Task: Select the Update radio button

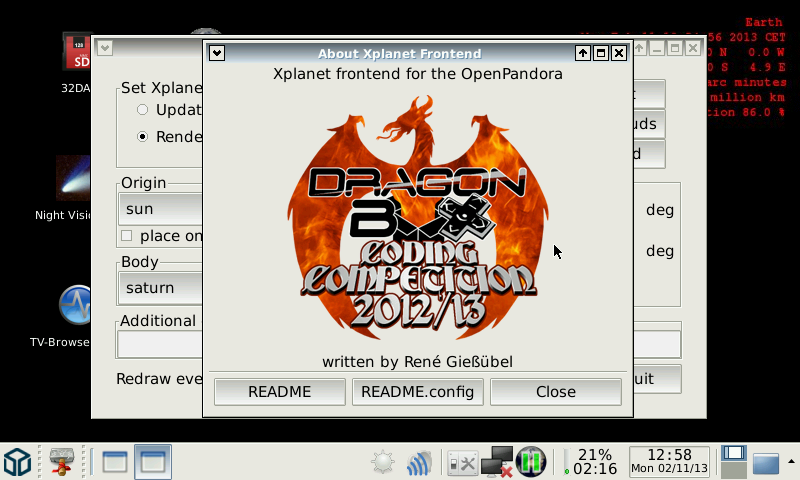Action: tap(143, 109)
